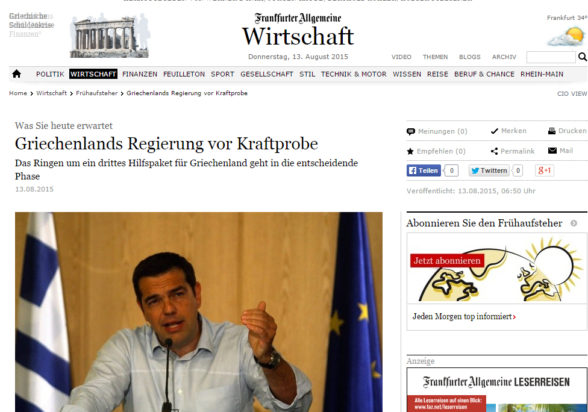Open Frühaufsteher breadcrumb link
This screenshot has height=412, width=588.
click(96, 93)
